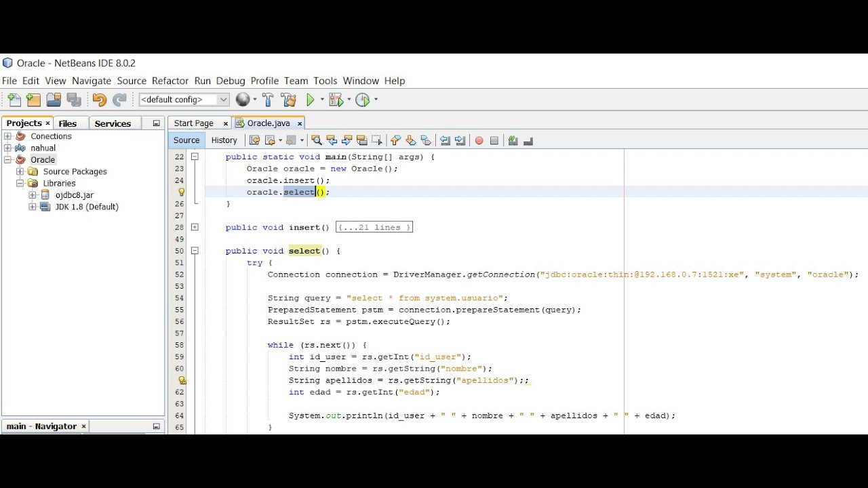The image size is (868, 488).
Task: Open dropdown arrow next to Debug Project
Action: pos(349,100)
